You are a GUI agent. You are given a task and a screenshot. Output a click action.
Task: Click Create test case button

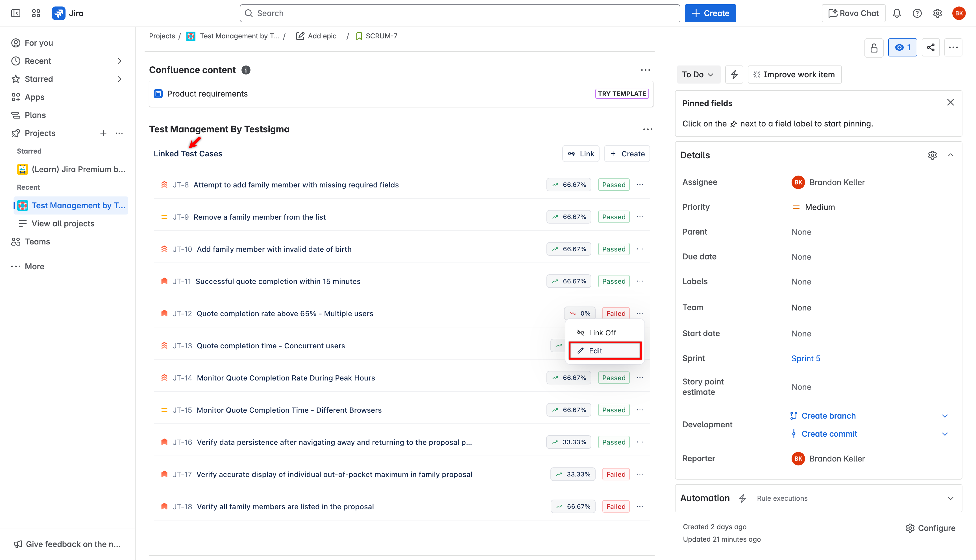pyautogui.click(x=627, y=154)
